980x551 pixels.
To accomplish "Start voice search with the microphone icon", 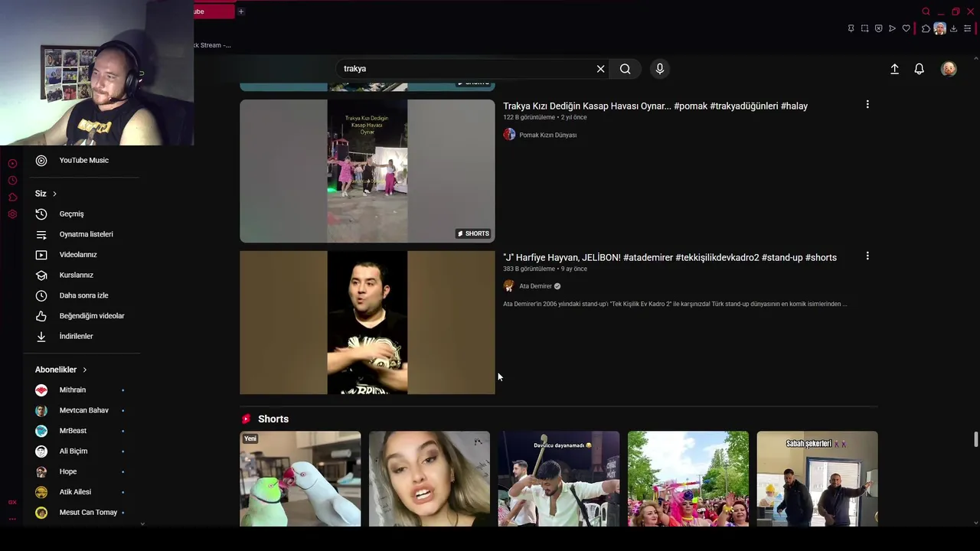I will coord(660,69).
